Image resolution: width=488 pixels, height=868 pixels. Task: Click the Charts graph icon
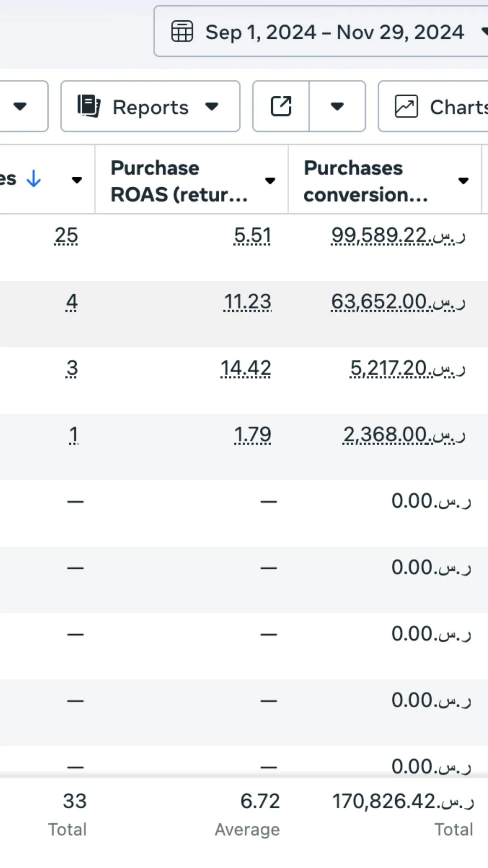tap(406, 106)
